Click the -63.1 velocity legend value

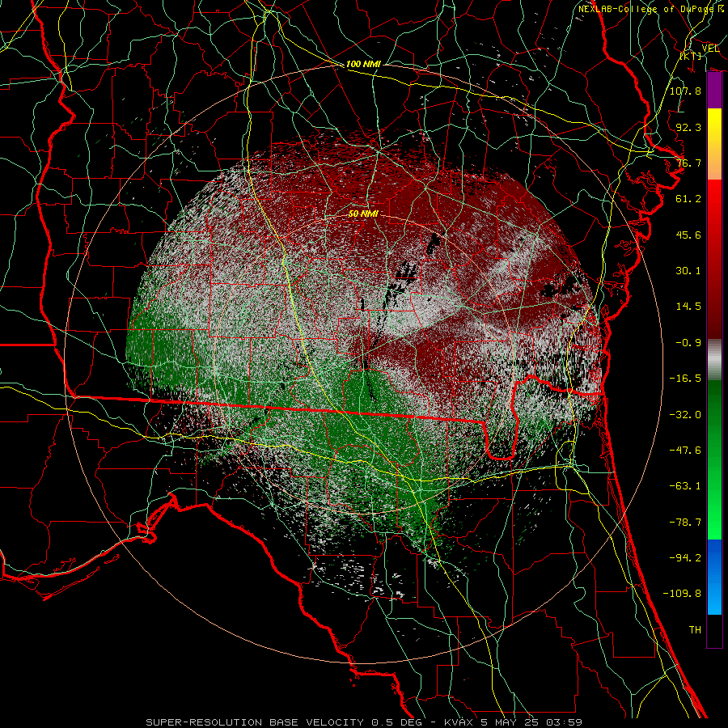click(685, 486)
